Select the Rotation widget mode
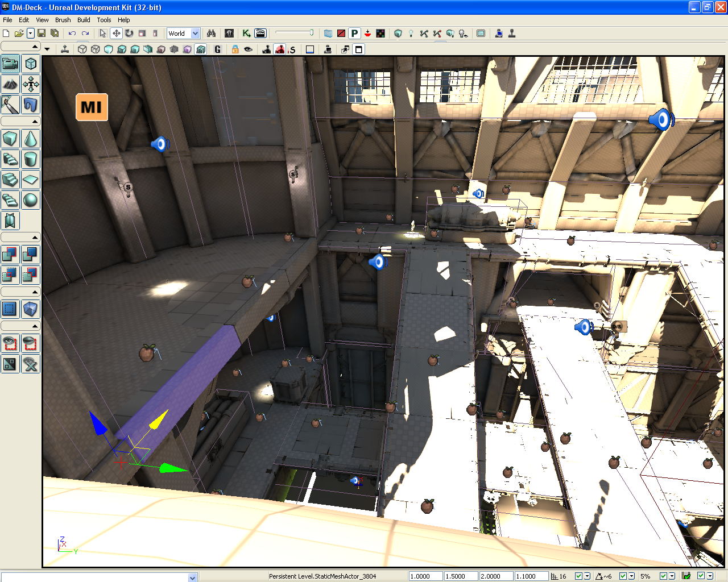 pos(129,34)
